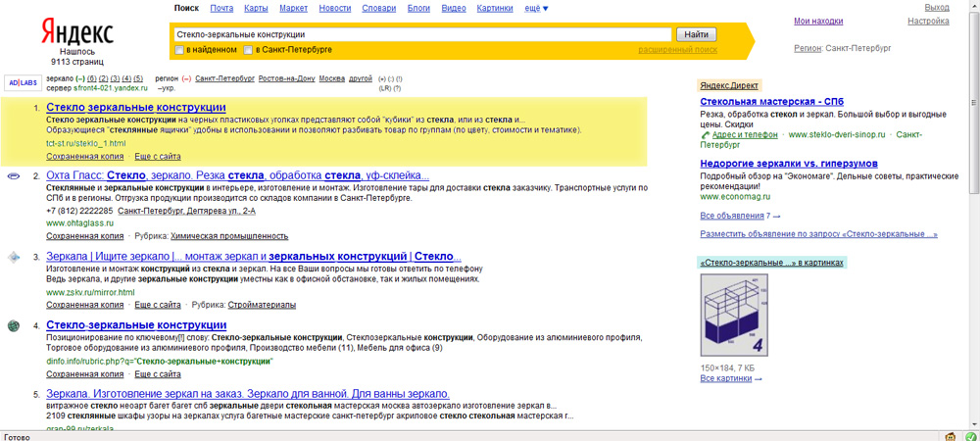Click the Яндекс logo
980x441 pixels.
tap(77, 31)
